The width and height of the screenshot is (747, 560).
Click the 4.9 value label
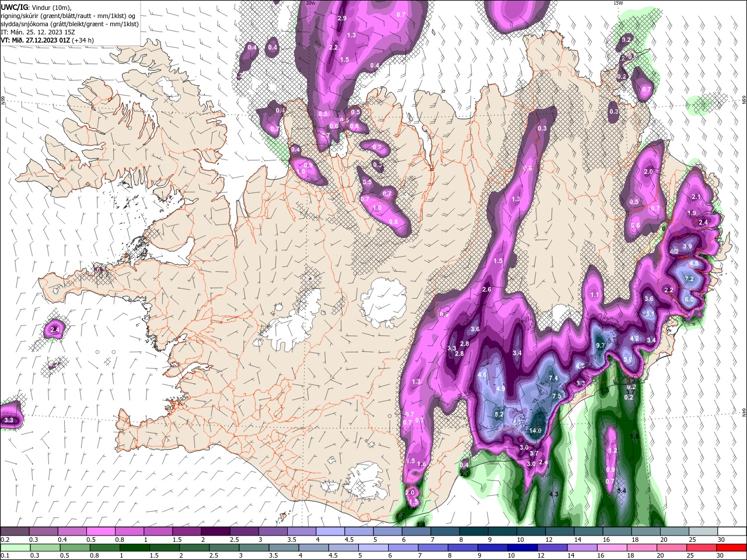[500, 388]
